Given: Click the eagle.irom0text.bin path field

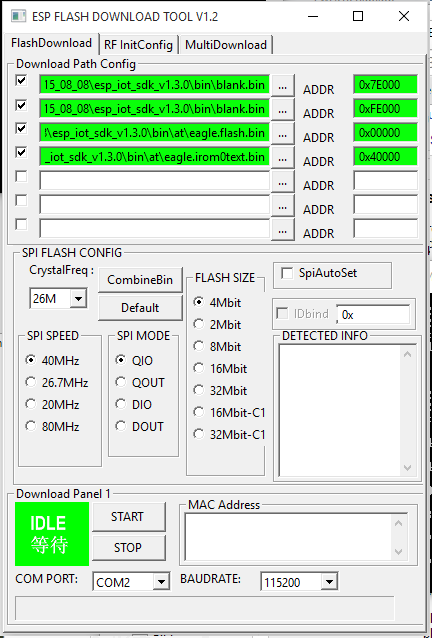Looking at the screenshot, I should [155, 157].
